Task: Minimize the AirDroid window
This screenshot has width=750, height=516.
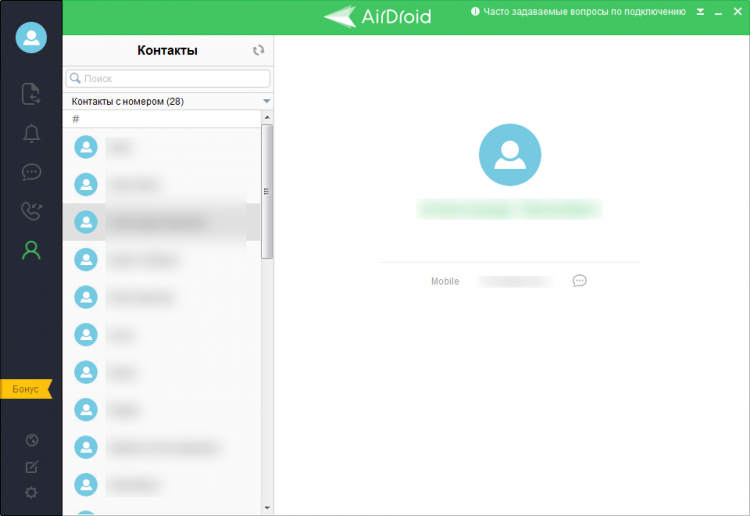Action: 718,12
